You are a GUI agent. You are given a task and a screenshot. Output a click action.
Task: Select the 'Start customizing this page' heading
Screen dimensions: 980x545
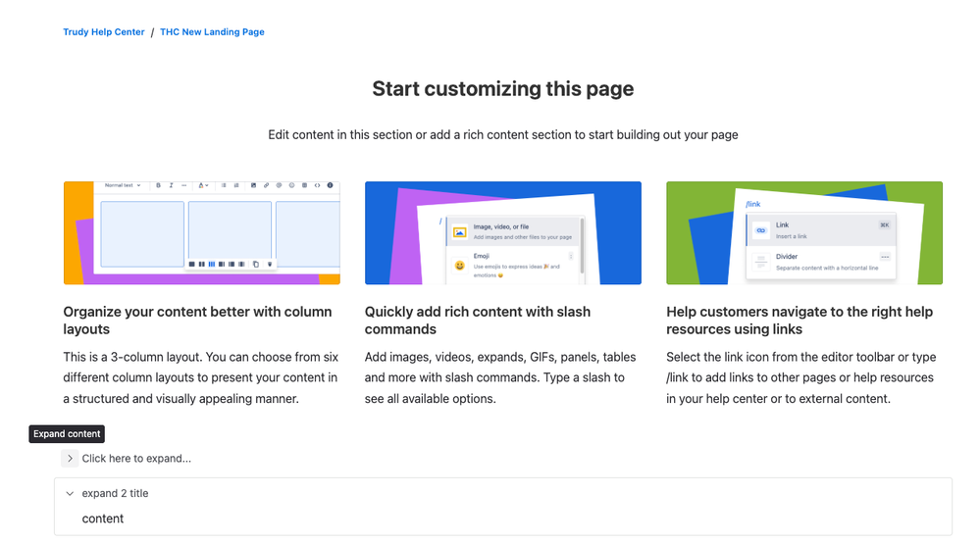[x=503, y=88]
